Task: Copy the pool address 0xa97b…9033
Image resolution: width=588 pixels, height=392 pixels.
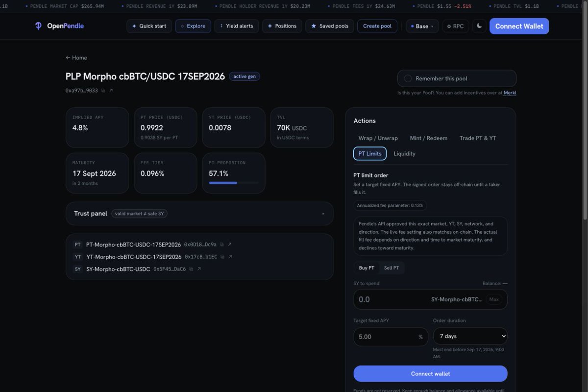Action: [103, 91]
